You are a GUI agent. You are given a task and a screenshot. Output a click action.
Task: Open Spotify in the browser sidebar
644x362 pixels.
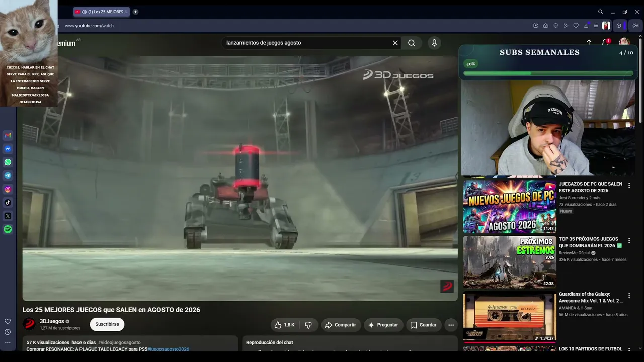(8, 229)
